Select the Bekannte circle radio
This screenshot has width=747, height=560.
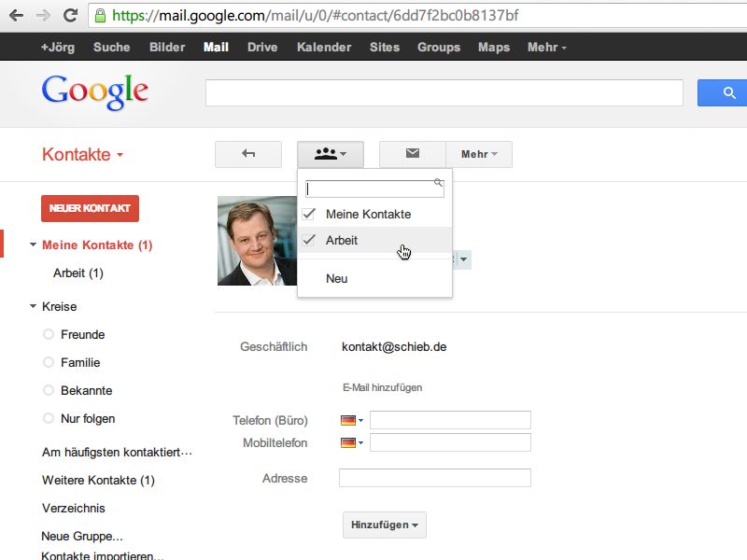(x=49, y=390)
